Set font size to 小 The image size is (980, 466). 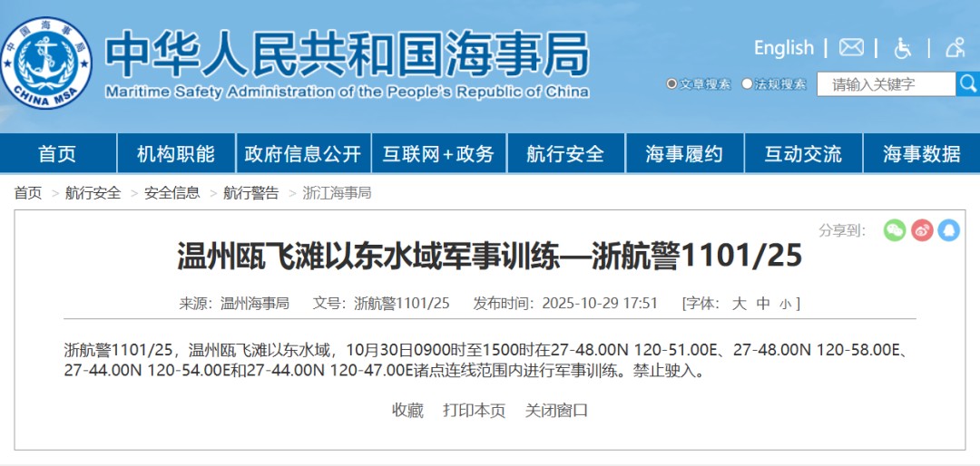pyautogui.click(x=785, y=305)
